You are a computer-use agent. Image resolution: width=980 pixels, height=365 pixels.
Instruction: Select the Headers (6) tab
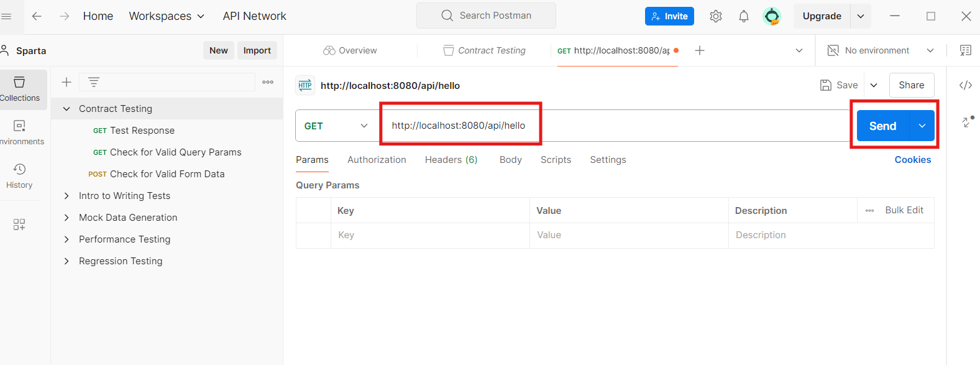[451, 160]
